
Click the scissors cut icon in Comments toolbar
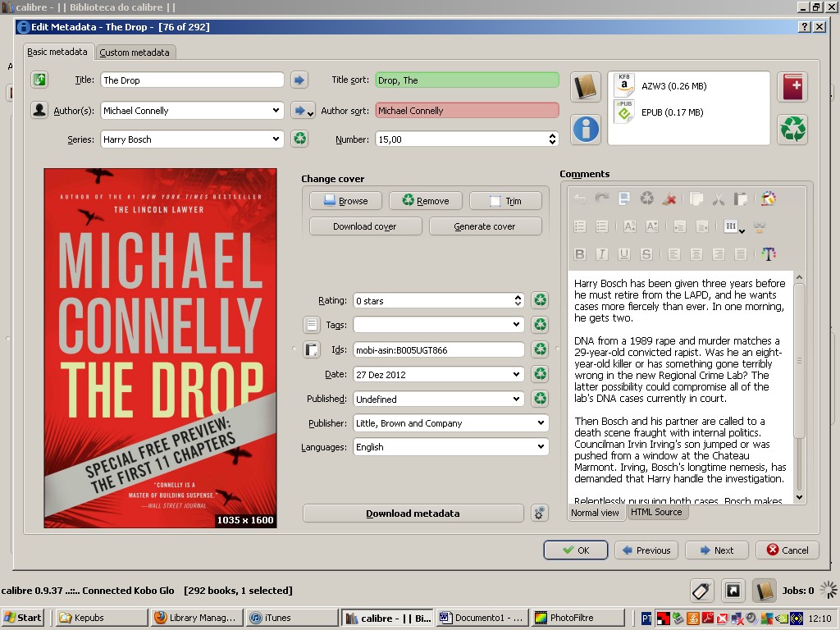coord(718,199)
